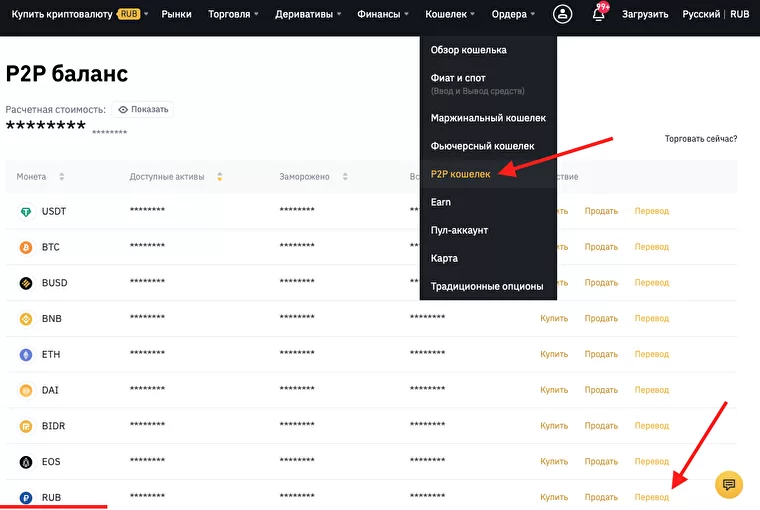Click the Расчетная стоимость label
Screen dimensions: 760x510
coord(55,110)
